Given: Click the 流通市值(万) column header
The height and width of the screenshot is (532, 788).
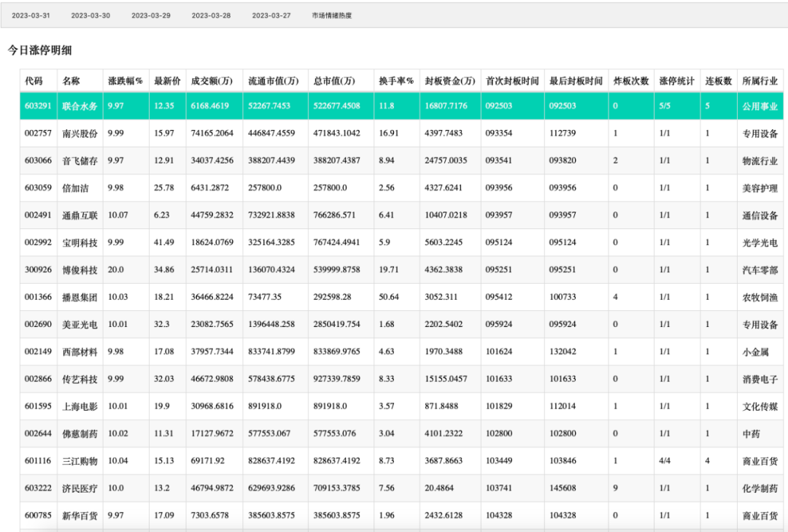Looking at the screenshot, I should (274, 81).
